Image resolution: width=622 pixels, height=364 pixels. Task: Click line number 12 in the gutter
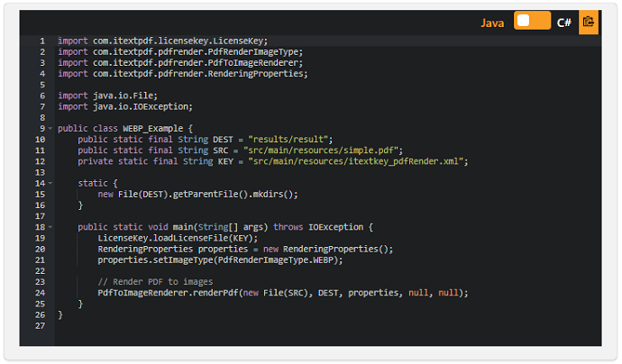(40, 161)
